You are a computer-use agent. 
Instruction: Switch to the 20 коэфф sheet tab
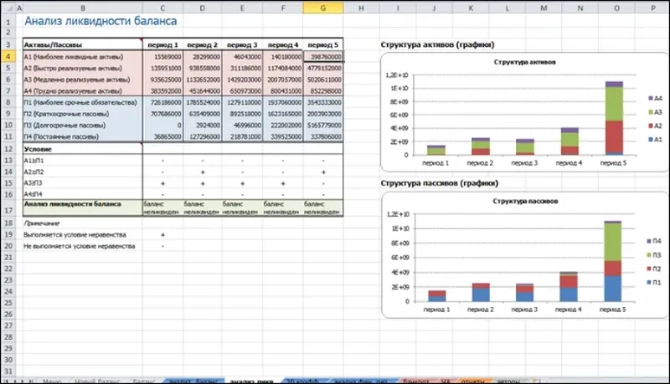pyautogui.click(x=303, y=381)
